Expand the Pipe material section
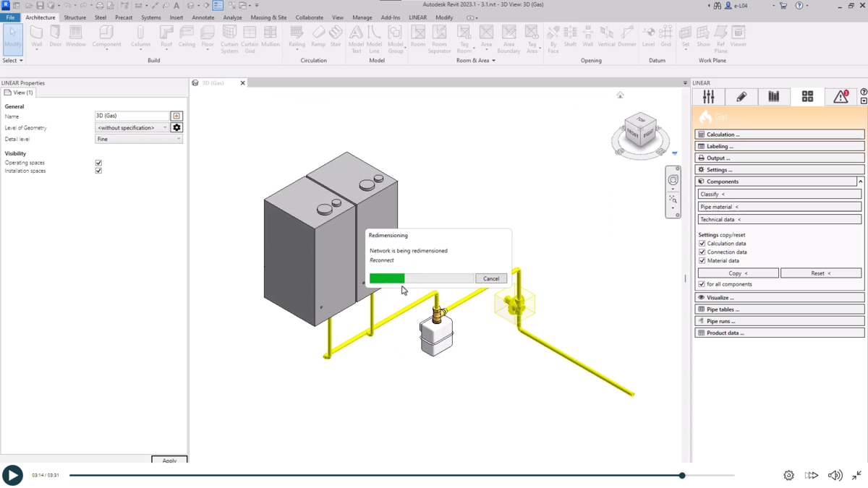 (x=779, y=206)
